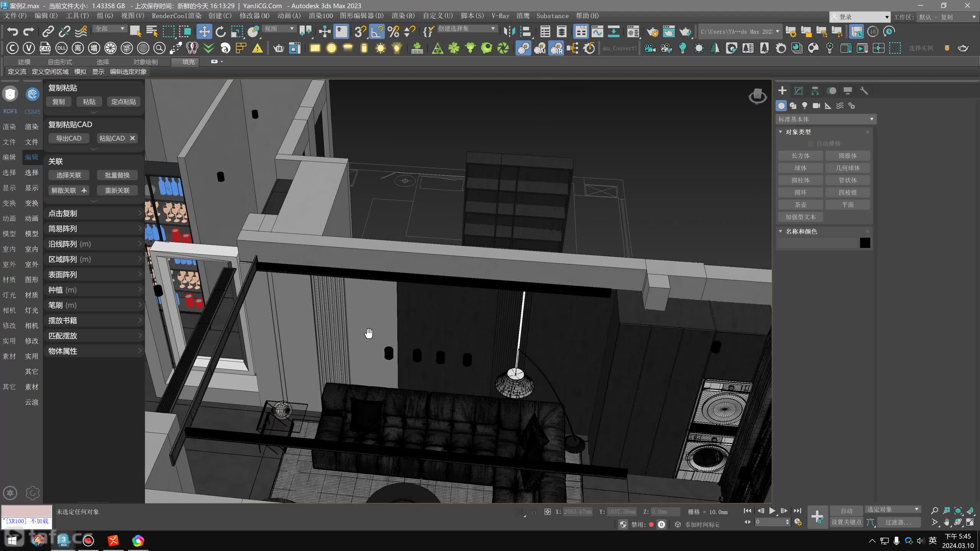This screenshot has width=980, height=551.
Task: Click the object name input field
Action: (817, 243)
